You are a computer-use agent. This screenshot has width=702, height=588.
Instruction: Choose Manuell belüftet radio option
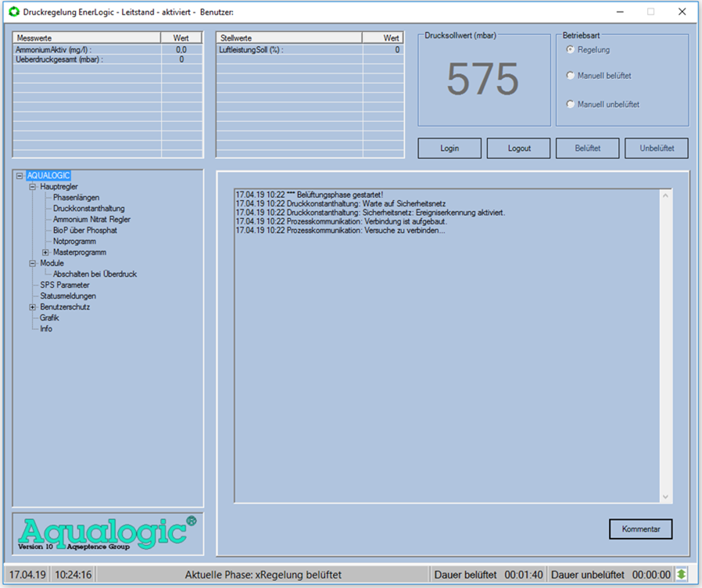point(571,76)
